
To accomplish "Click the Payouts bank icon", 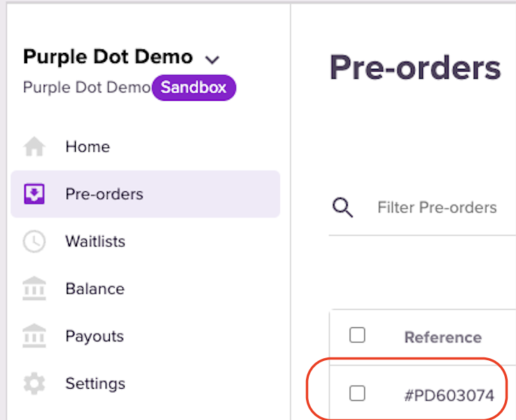I will (x=34, y=336).
